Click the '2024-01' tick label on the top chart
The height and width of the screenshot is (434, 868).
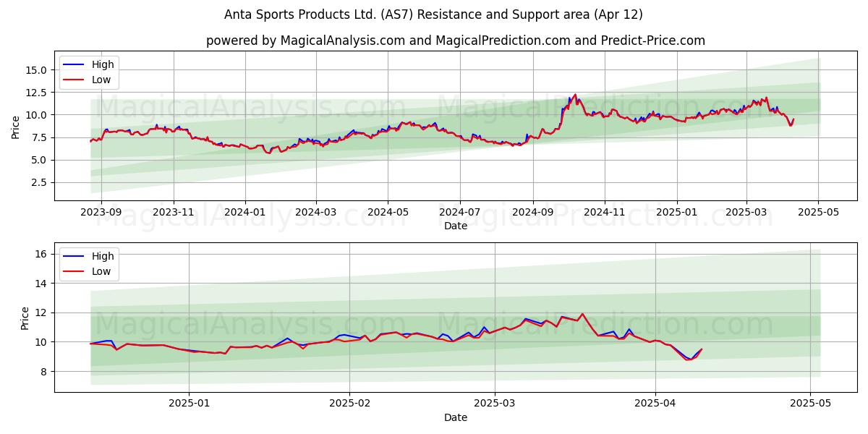pos(245,213)
